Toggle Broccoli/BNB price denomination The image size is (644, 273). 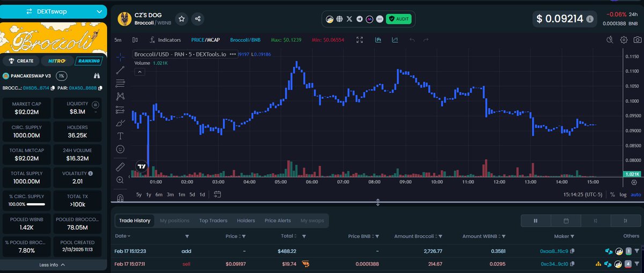click(245, 40)
